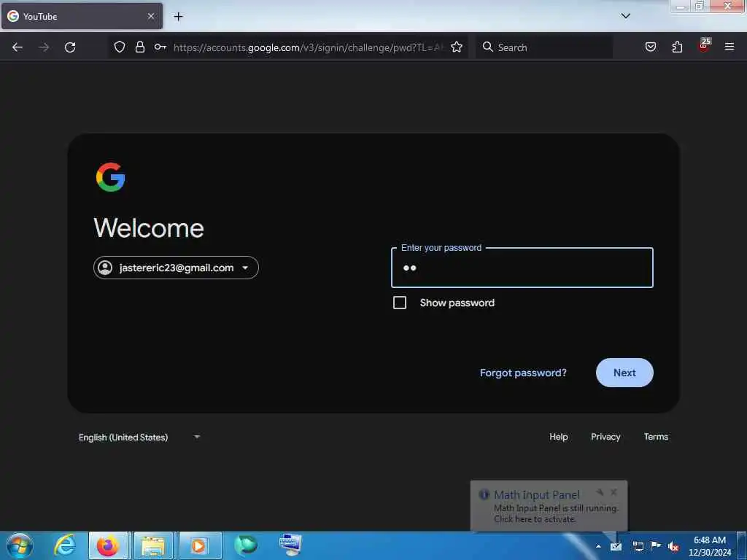Open the Firefox hamburger menu
This screenshot has width=747, height=560.
(729, 47)
